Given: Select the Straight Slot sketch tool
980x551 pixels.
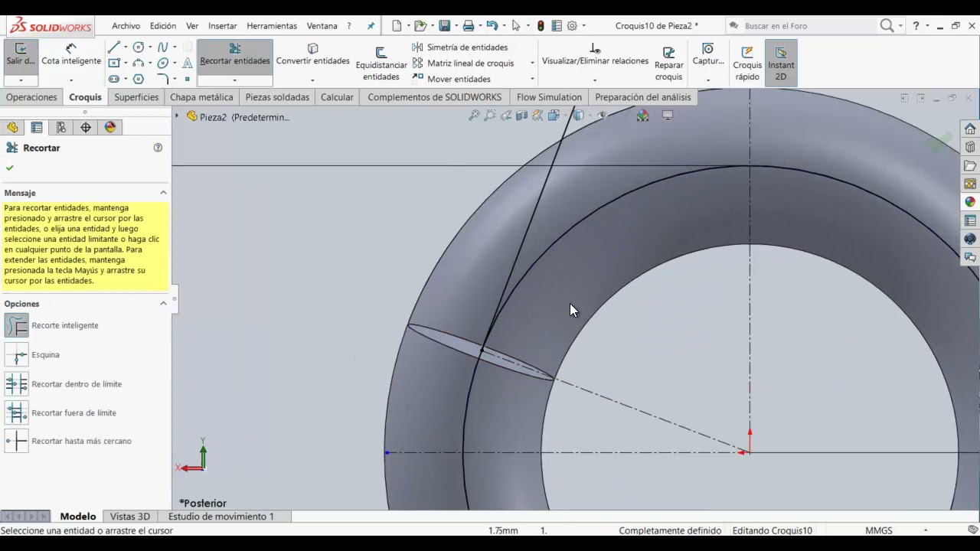Looking at the screenshot, I should coord(114,79).
